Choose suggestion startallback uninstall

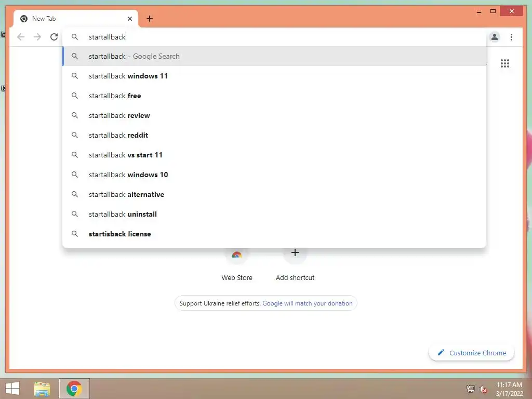[x=274, y=214]
